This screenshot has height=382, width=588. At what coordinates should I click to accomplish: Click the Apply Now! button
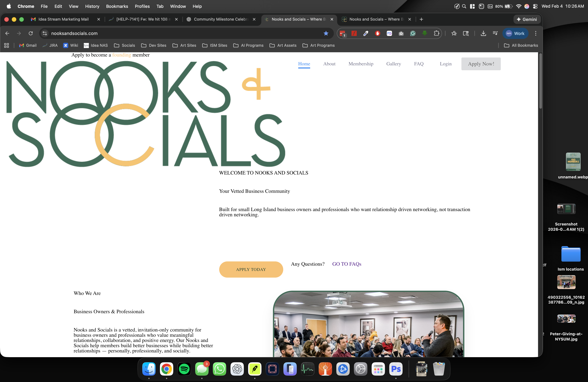click(x=481, y=64)
